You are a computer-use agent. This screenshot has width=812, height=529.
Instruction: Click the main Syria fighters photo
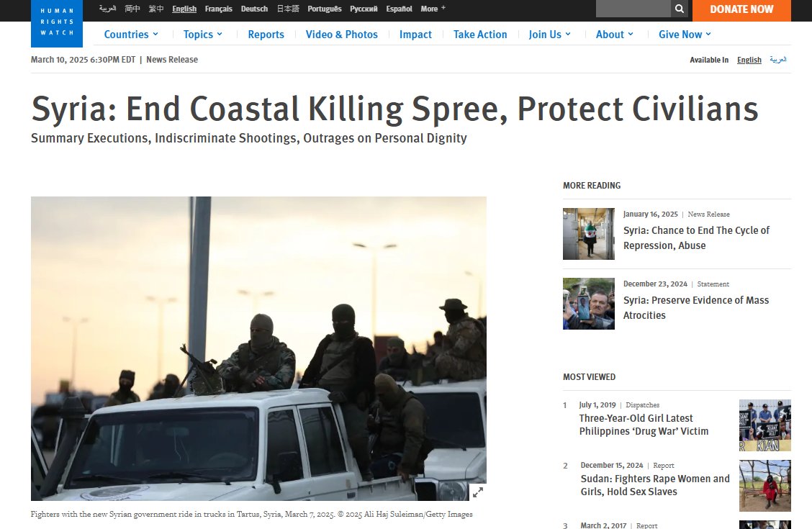(x=258, y=348)
